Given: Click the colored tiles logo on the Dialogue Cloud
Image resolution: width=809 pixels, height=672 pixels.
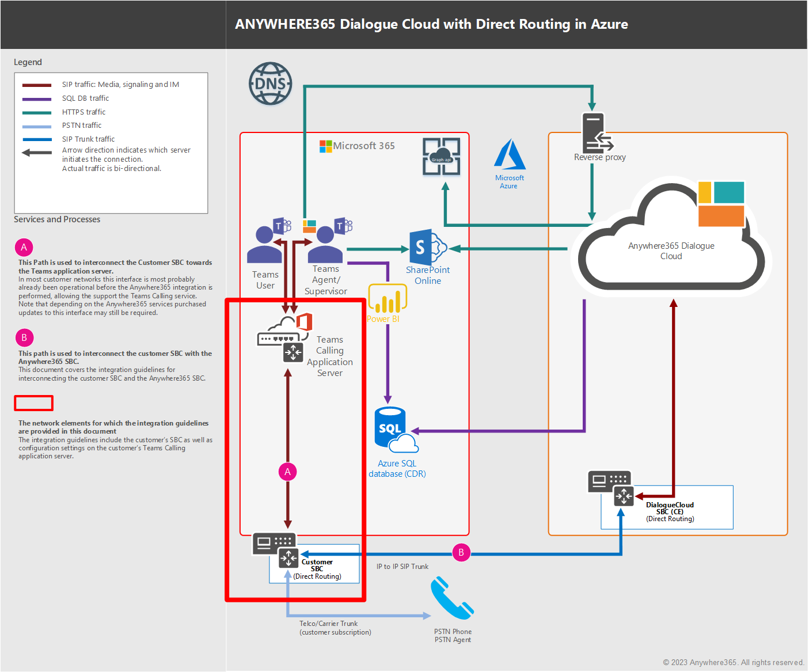Looking at the screenshot, I should coord(721,204).
